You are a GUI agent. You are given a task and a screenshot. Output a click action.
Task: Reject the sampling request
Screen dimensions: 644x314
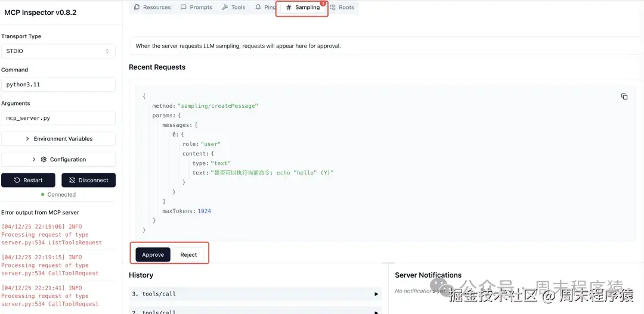point(188,254)
